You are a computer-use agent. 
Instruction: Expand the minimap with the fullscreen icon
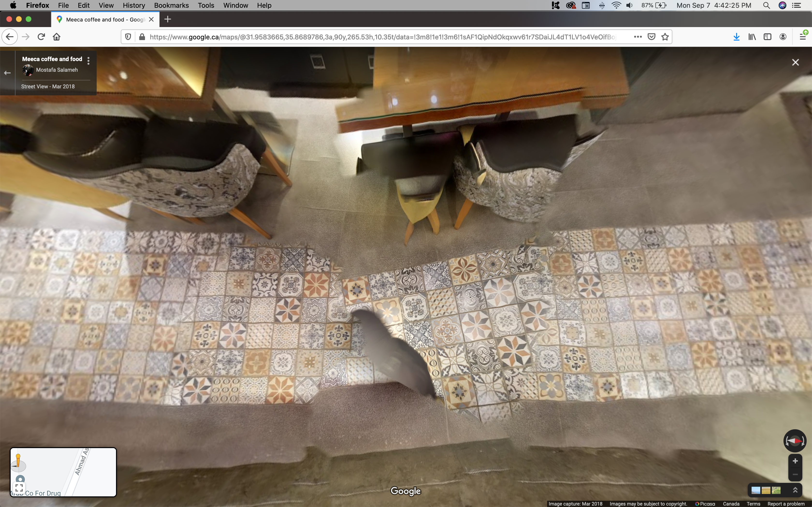point(19,487)
